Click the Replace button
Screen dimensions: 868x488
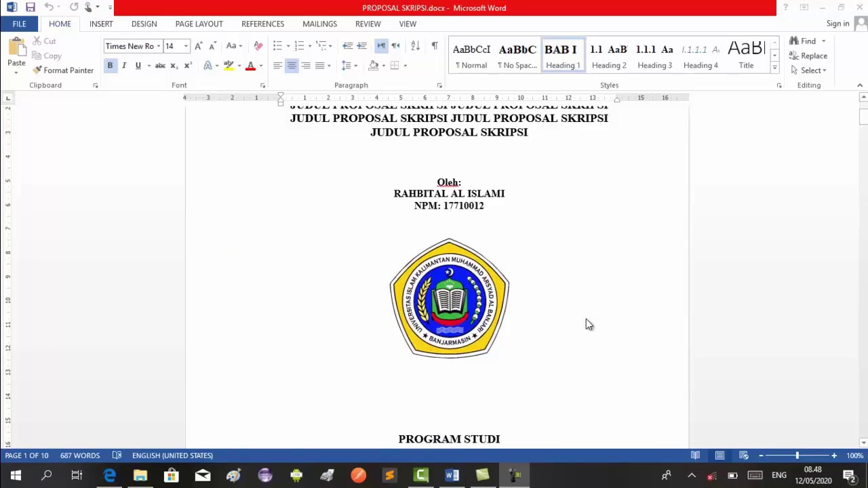point(808,56)
